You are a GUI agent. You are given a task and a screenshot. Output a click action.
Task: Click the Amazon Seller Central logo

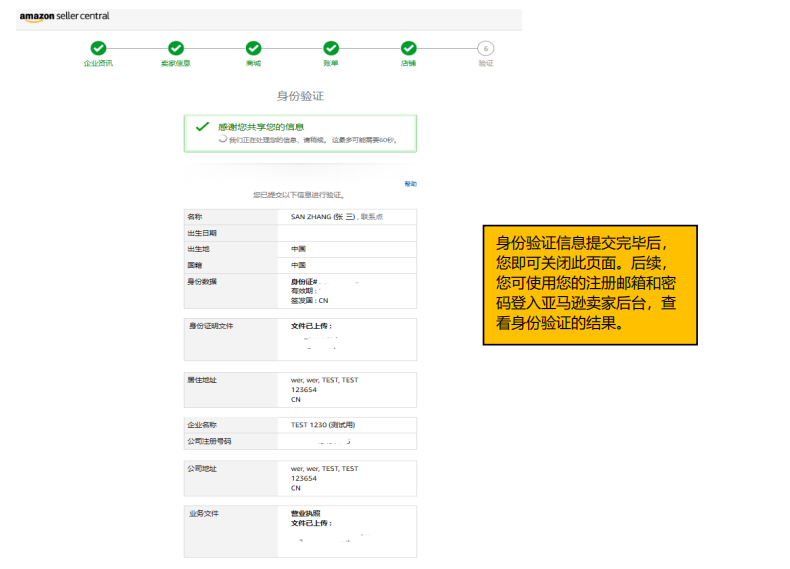[64, 16]
